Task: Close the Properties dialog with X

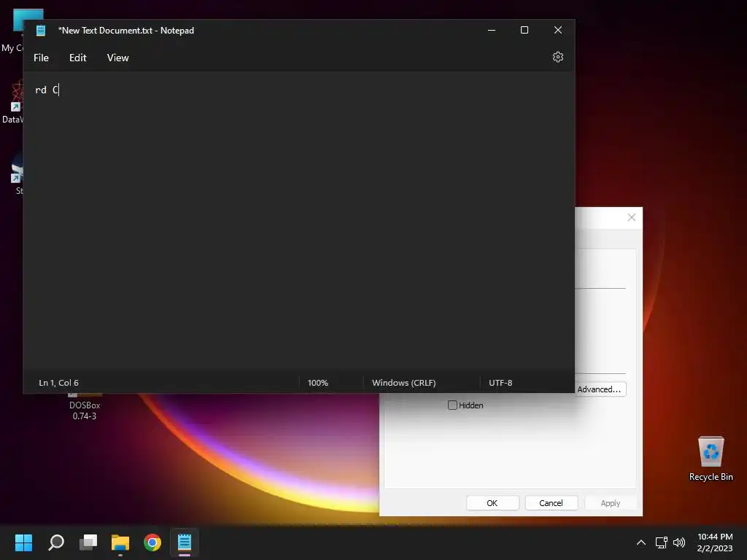Action: pos(632,217)
